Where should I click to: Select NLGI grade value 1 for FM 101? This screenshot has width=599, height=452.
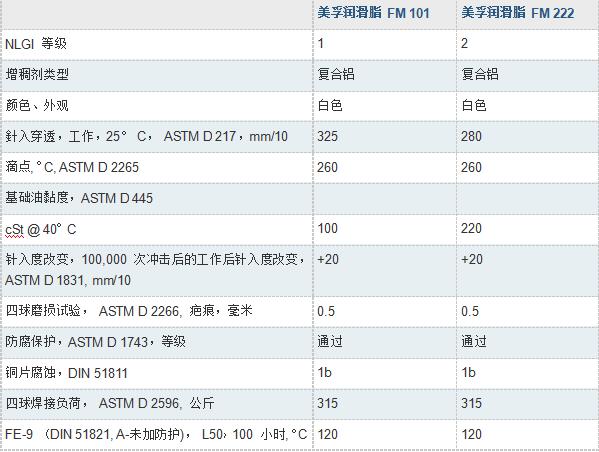click(x=321, y=44)
